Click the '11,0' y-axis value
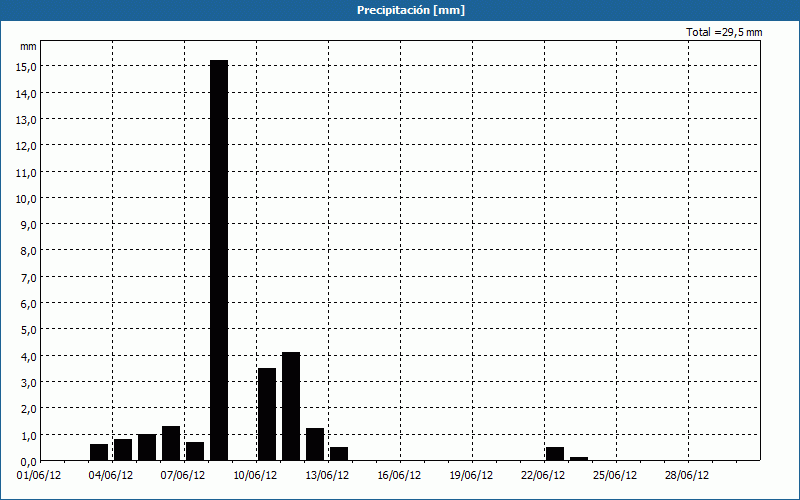 pos(26,173)
